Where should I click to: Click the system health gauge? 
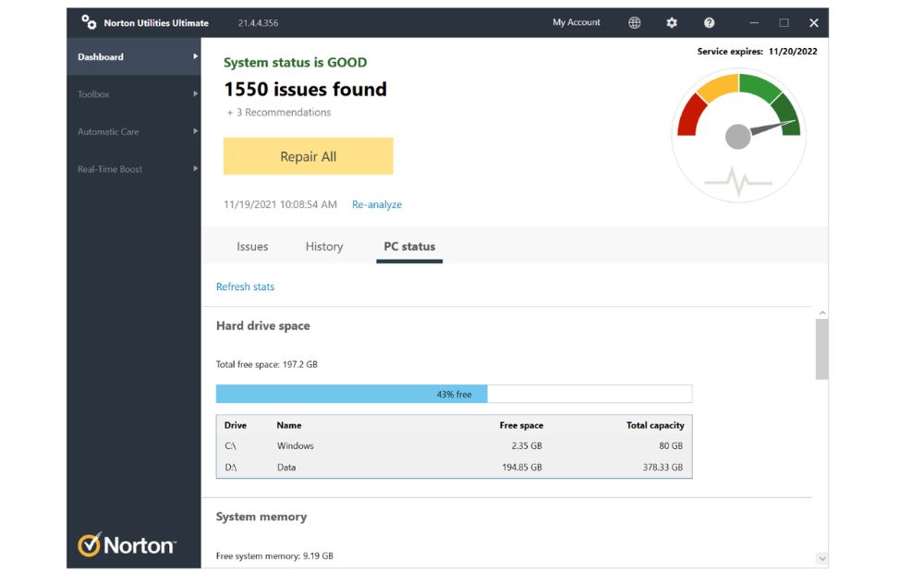tap(738, 136)
